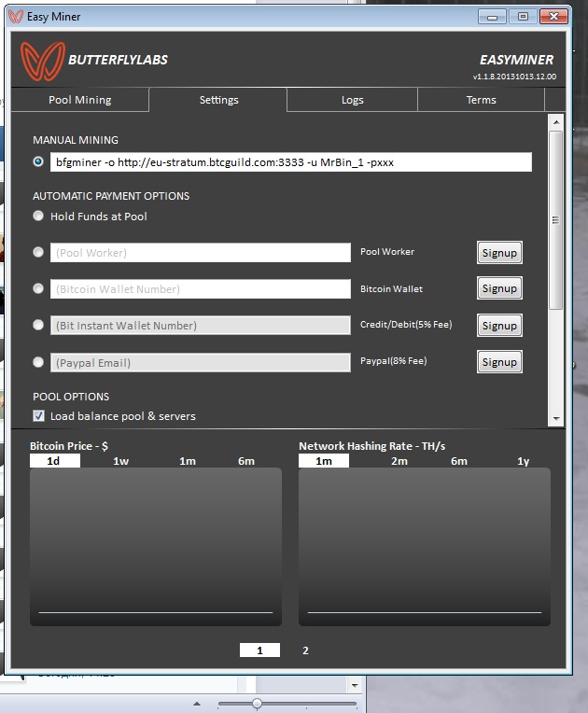This screenshot has width=588, height=713.
Task: Select the Paypal radio button
Action: point(38,362)
